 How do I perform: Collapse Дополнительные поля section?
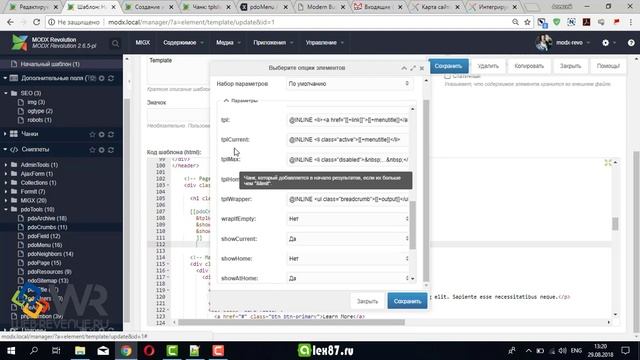[x=5, y=78]
